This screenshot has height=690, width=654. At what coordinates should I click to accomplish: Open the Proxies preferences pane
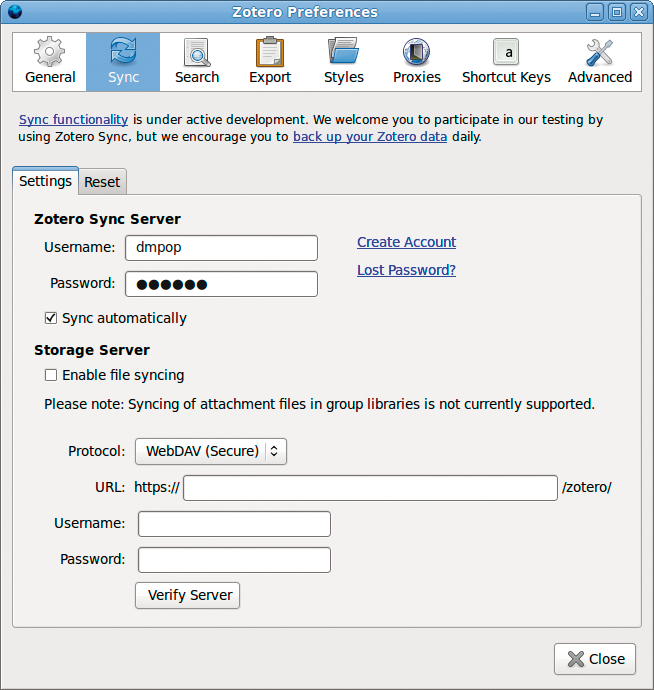tap(417, 62)
